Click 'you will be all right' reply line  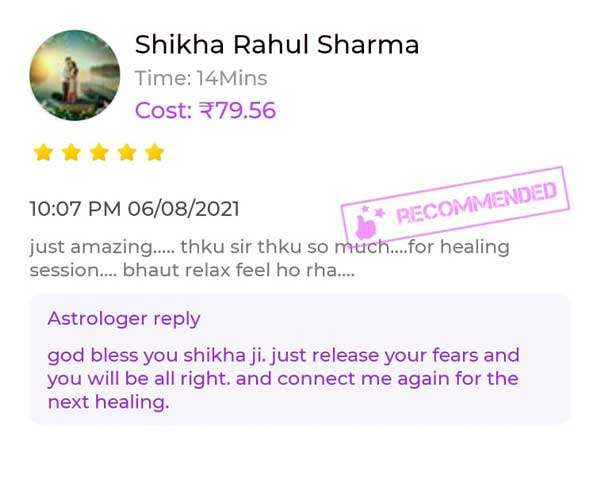(283, 379)
